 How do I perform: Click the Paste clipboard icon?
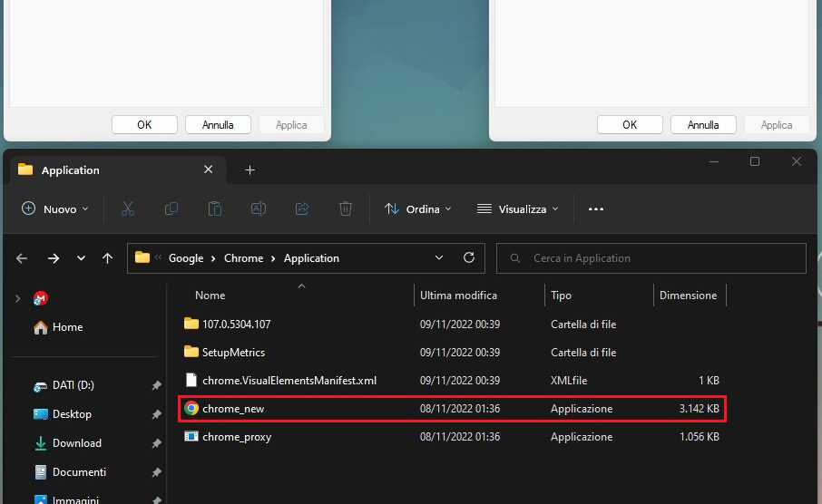(x=214, y=208)
